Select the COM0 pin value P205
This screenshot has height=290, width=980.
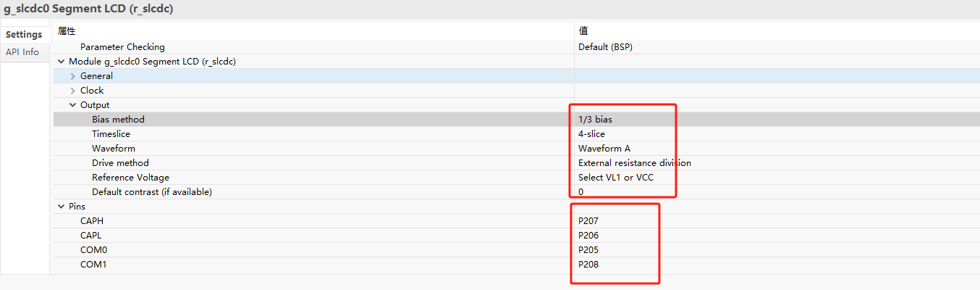(x=588, y=250)
